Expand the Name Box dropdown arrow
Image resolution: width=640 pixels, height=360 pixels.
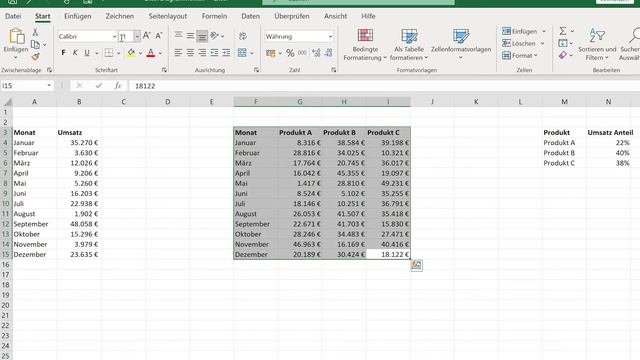49,86
